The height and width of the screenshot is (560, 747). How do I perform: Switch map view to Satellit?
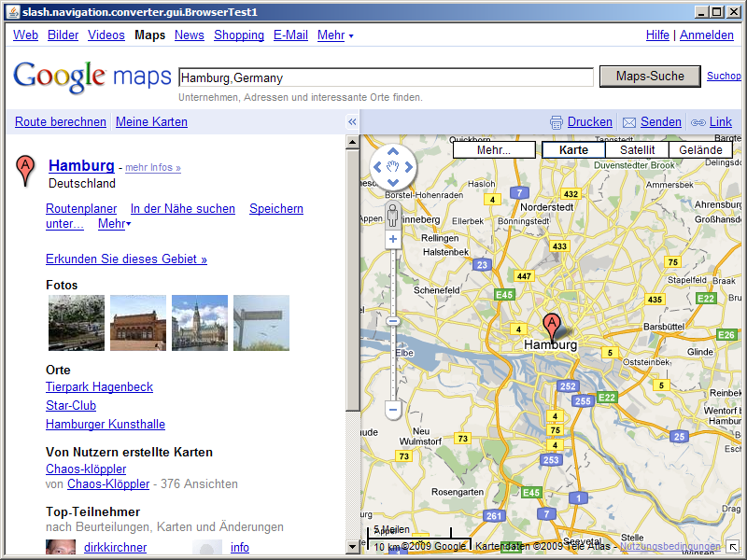pos(637,150)
